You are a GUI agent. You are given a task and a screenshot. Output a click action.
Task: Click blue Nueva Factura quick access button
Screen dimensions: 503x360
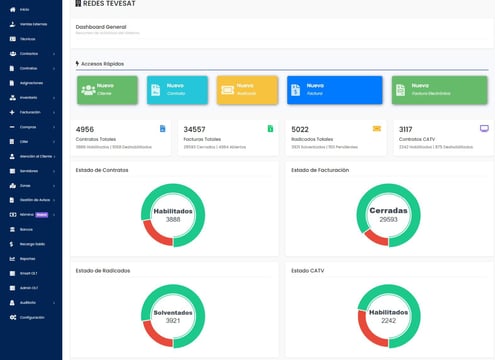point(335,90)
